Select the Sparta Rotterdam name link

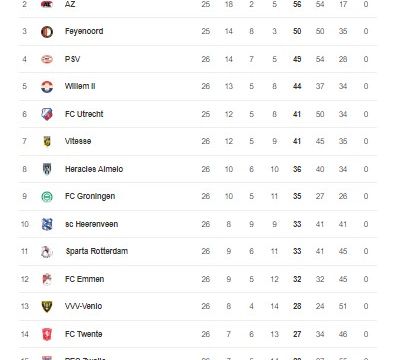pos(97,251)
